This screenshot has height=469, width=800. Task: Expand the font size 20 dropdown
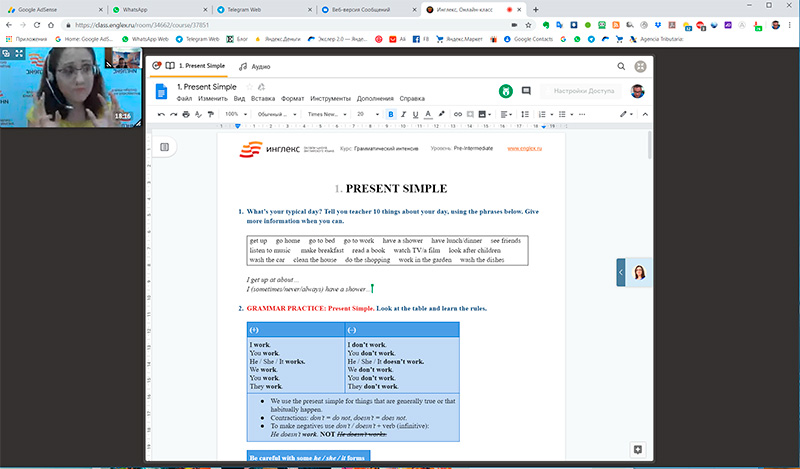tap(365, 115)
